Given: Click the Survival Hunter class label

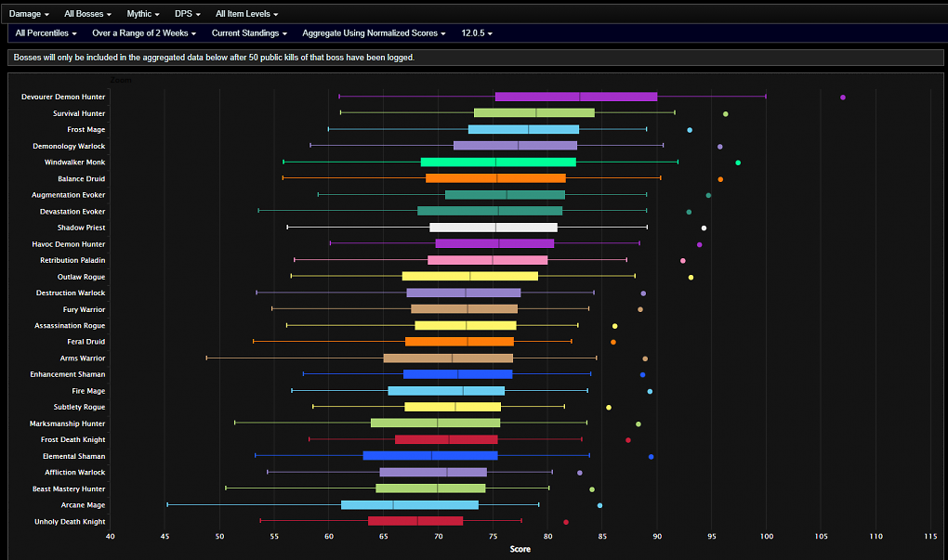Looking at the screenshot, I should (79, 113).
